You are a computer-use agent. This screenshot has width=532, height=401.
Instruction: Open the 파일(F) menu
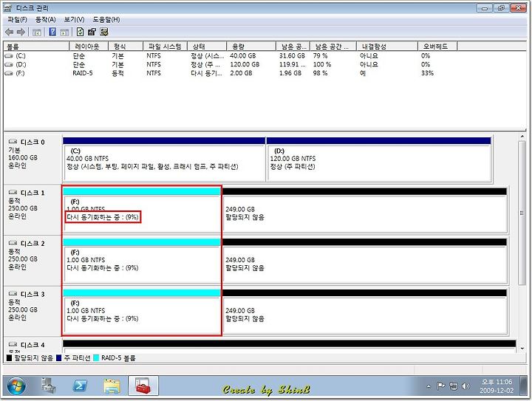17,20
